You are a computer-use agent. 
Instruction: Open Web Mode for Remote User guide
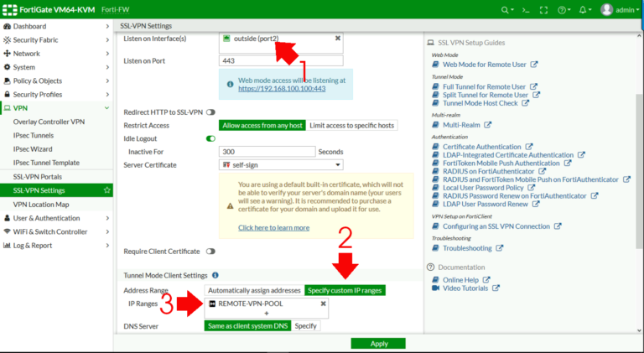pos(484,65)
